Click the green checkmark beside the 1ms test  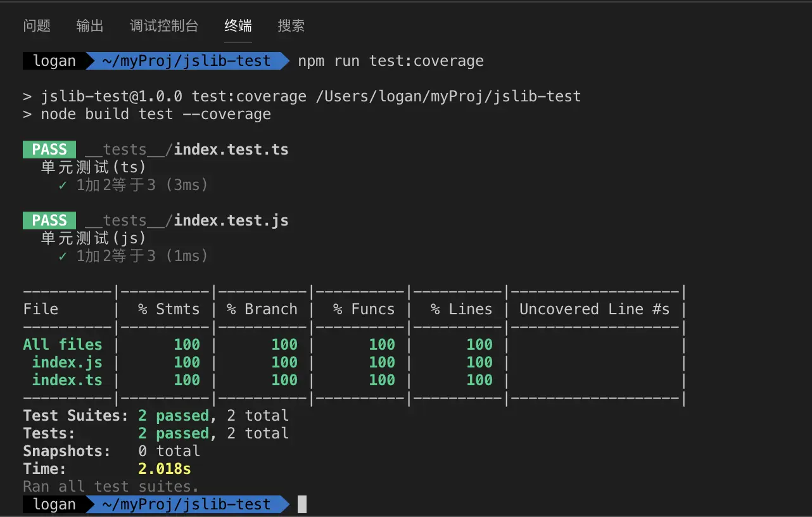point(63,256)
